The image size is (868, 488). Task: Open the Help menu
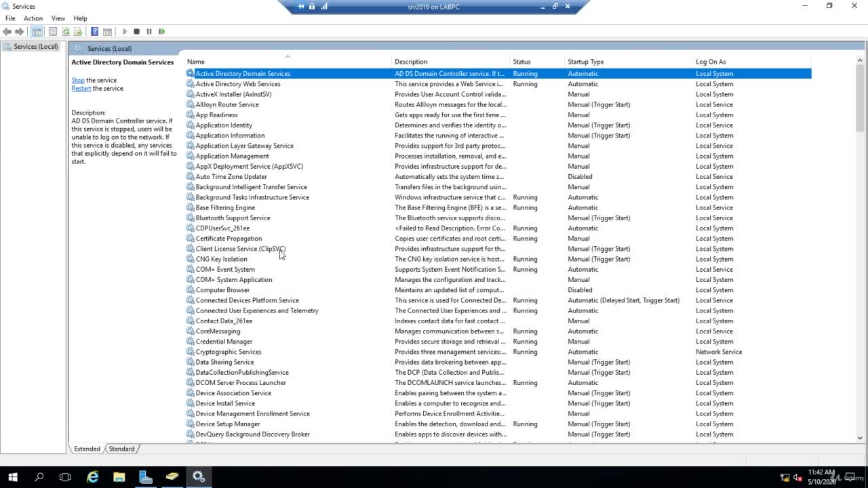80,18
